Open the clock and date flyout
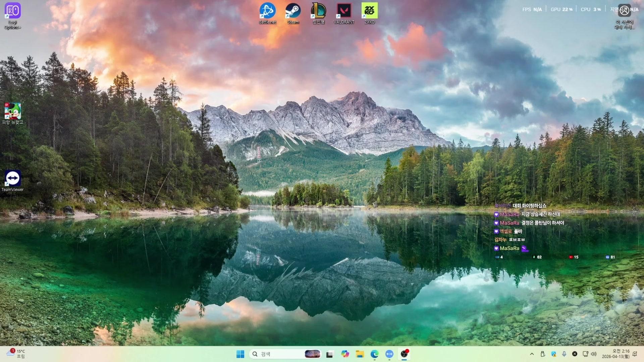The image size is (644, 362). coord(616,354)
